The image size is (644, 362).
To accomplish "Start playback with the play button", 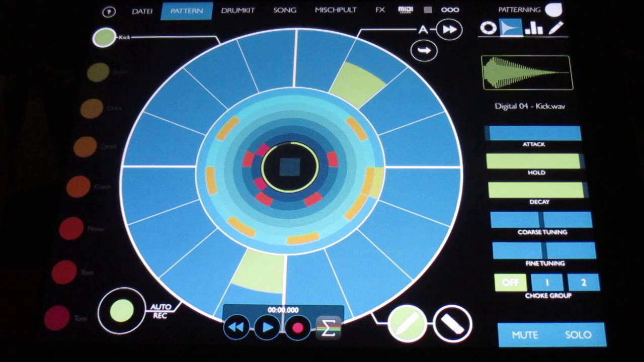I will point(267,328).
